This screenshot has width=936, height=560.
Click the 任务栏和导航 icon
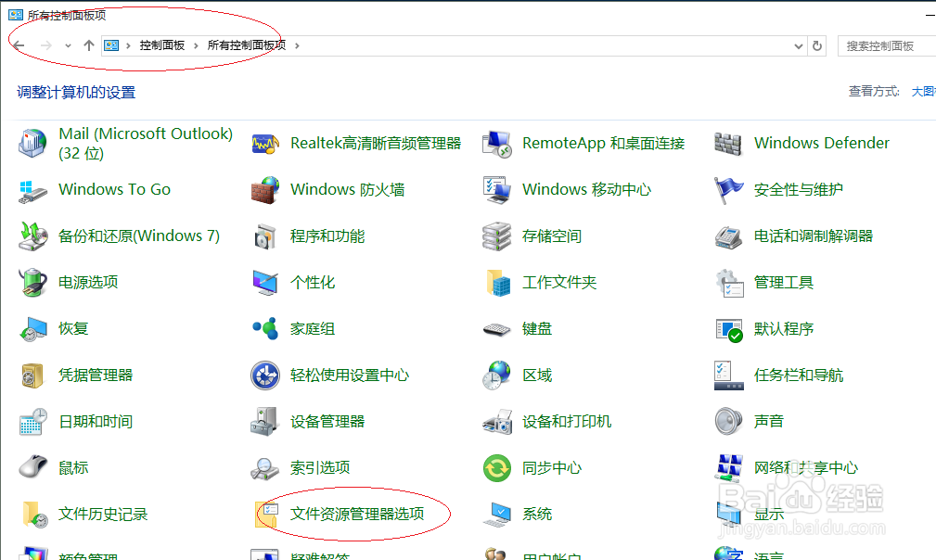tap(729, 375)
